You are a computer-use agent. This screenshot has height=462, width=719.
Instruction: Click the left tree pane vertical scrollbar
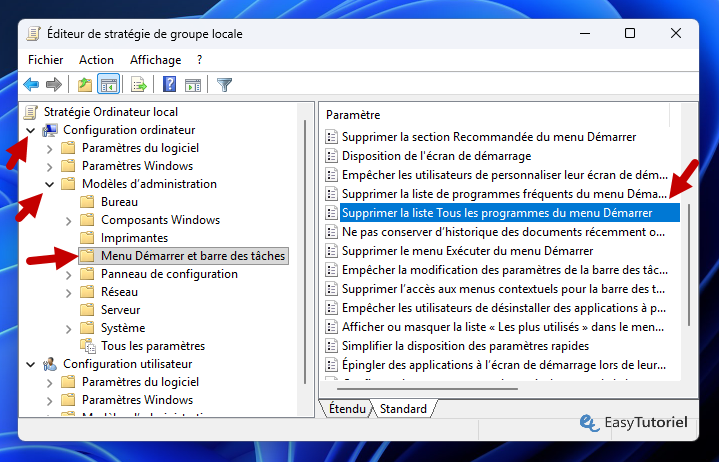pos(305,252)
